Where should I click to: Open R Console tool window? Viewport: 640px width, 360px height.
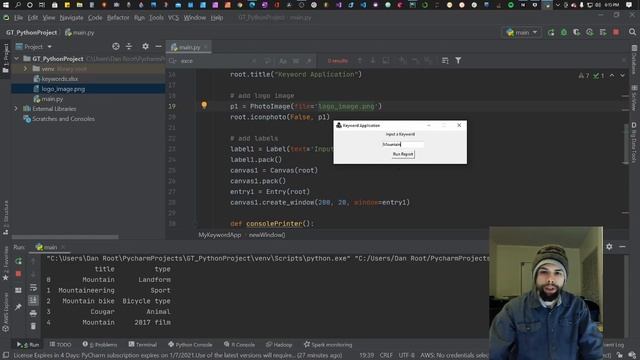coord(239,344)
